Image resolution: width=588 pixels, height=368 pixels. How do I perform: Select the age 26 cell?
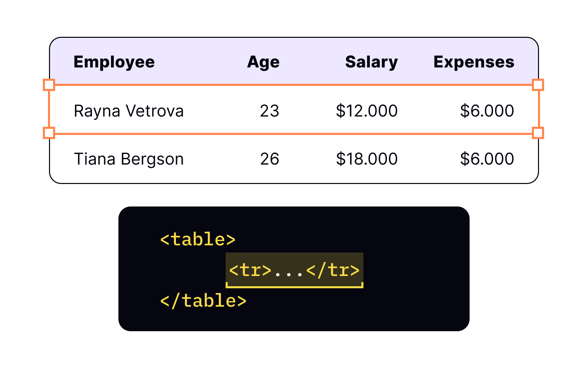269,159
